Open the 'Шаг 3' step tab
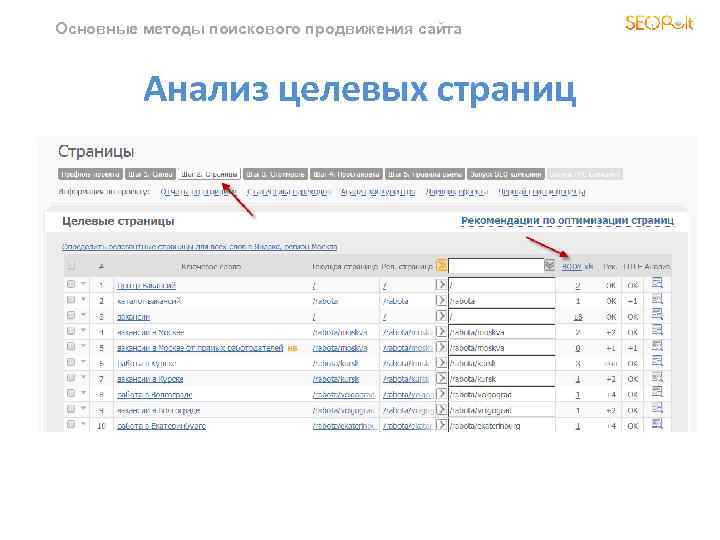Viewport: 720px width, 540px height. (275, 174)
